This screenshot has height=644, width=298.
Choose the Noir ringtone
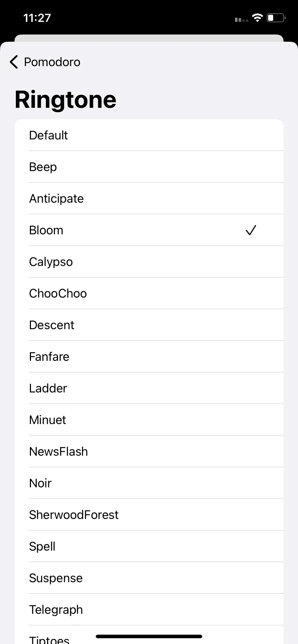[149, 483]
